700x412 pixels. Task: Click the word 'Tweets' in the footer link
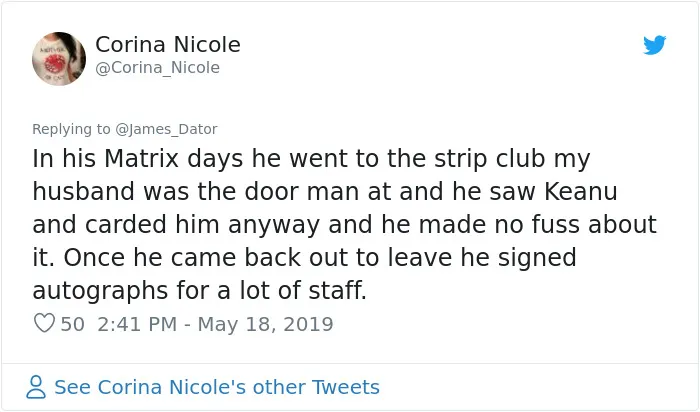pos(346,387)
